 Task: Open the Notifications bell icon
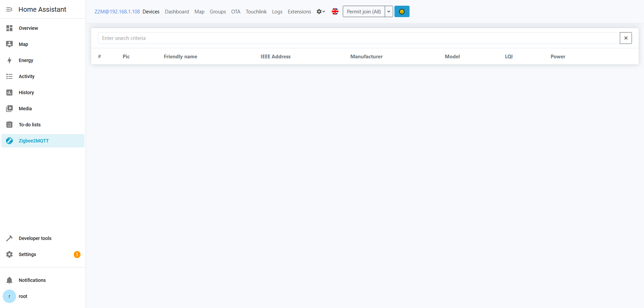point(9,280)
